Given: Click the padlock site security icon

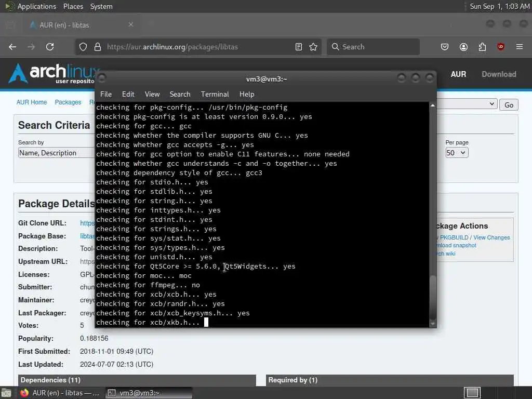Looking at the screenshot, I should click(x=98, y=47).
